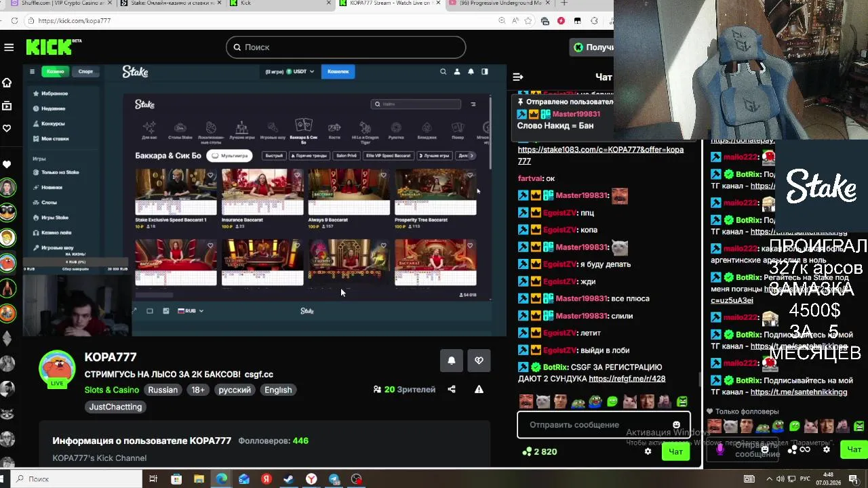868x488 pixels.
Task: Click the Stake search magnifier icon
Action: pyautogui.click(x=443, y=71)
